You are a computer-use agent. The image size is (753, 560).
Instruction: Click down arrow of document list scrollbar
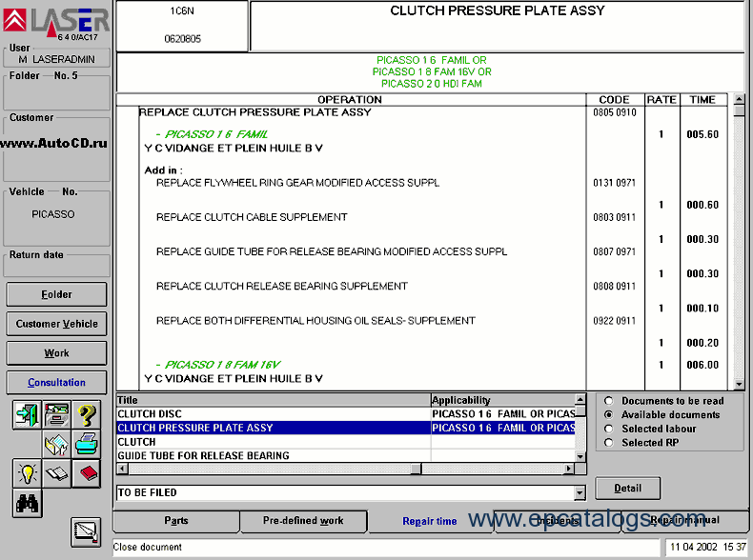[580, 456]
